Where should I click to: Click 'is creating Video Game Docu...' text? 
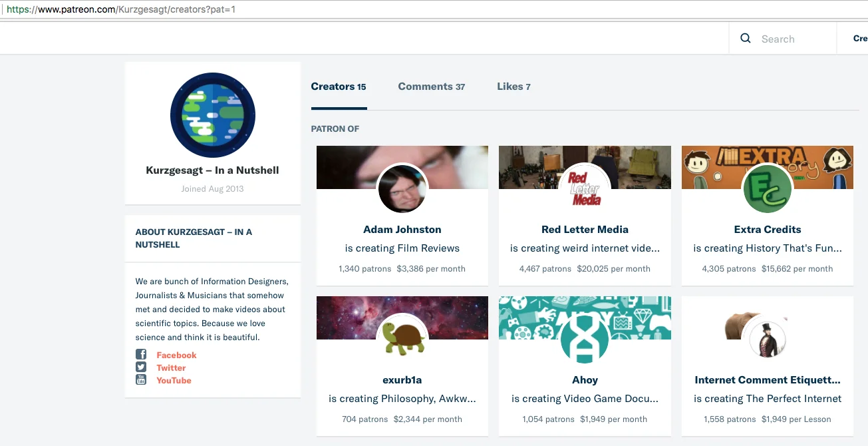coord(585,399)
